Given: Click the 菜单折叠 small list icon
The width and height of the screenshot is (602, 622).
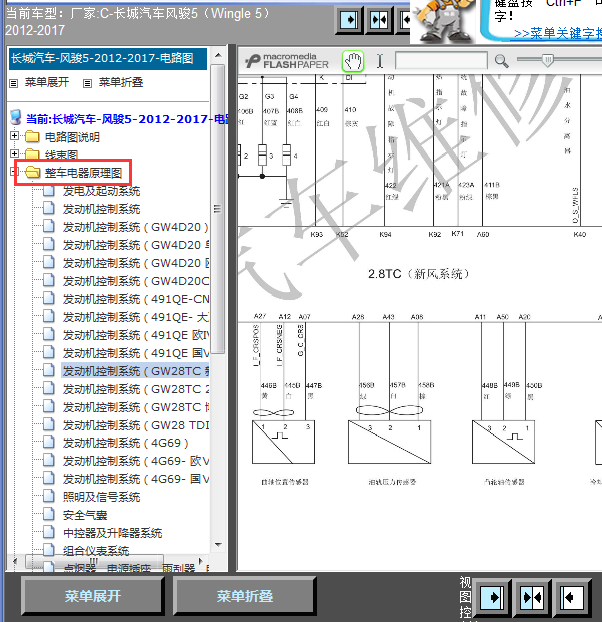Looking at the screenshot, I should tap(87, 83).
